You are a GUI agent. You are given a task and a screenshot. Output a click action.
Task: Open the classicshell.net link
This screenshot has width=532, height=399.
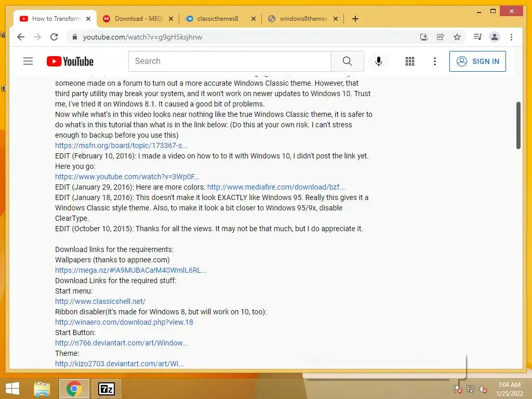pos(100,301)
